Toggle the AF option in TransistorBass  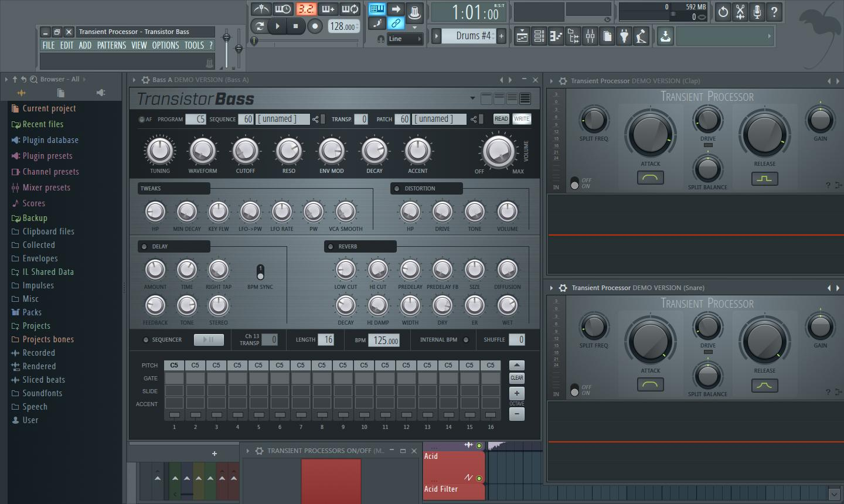point(141,120)
